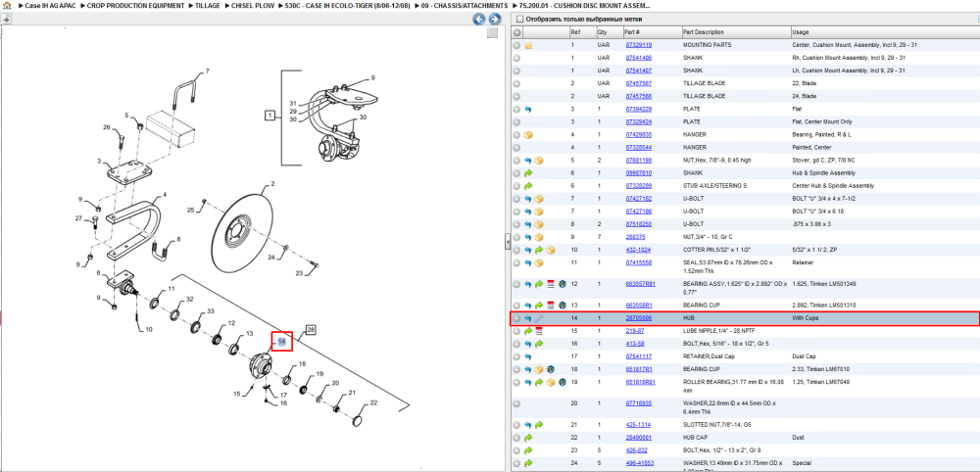The width and height of the screenshot is (980, 472).
Task: Open the 75.200.01 CUSHION DISC MOUNT breadcrumb
Action: (584, 6)
